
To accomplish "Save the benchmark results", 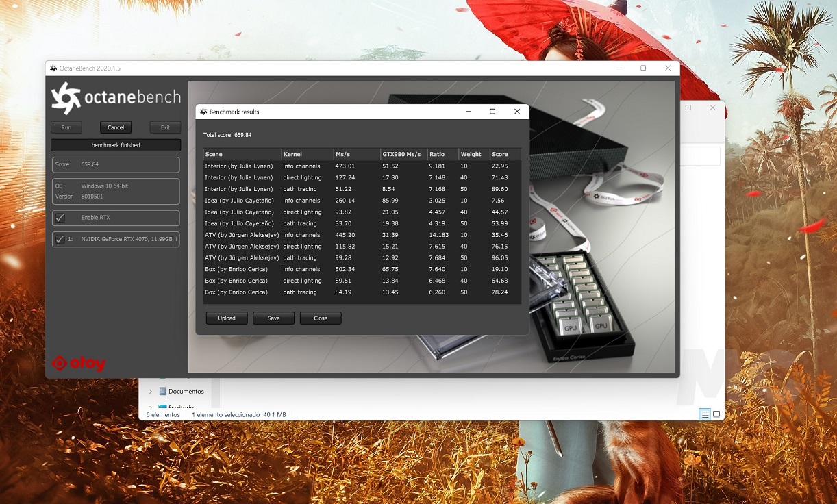I will 273,318.
